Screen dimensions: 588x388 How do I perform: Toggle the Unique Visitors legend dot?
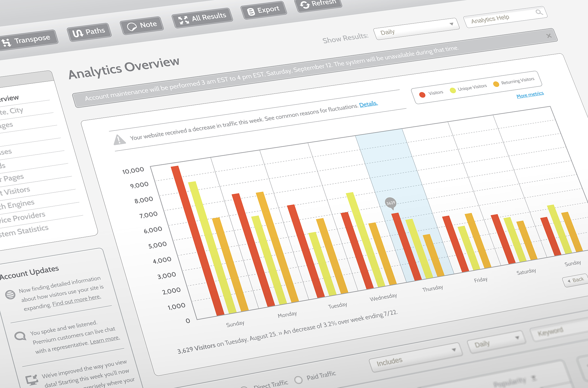(453, 90)
